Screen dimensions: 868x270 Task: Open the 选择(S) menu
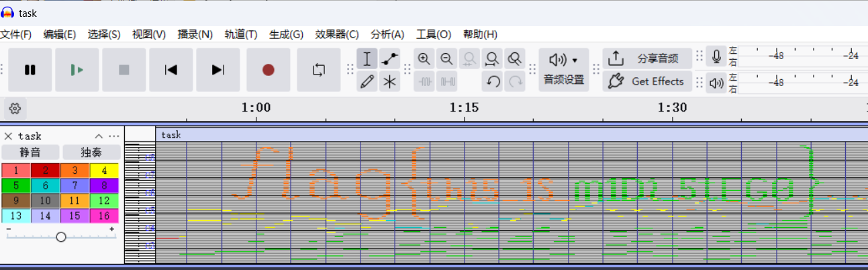pos(104,34)
